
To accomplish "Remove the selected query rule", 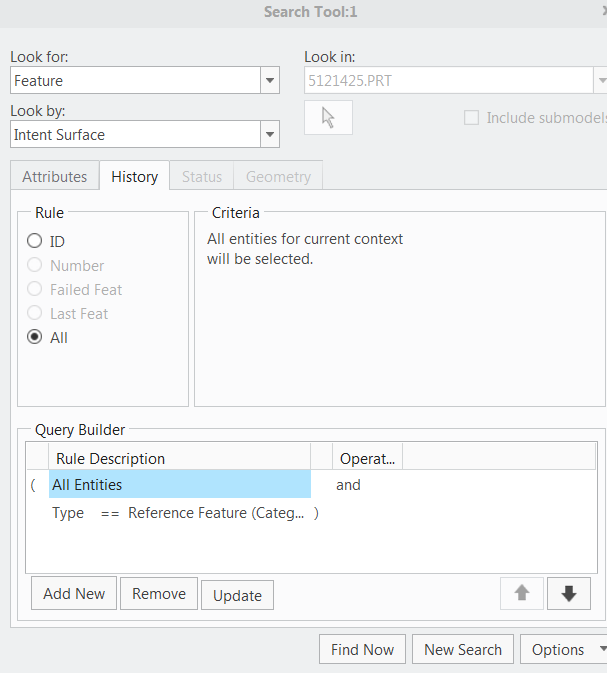I will click(159, 593).
